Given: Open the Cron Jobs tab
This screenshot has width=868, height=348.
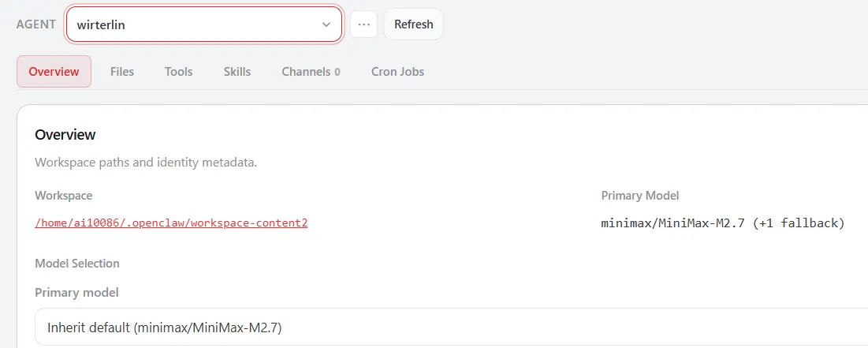Looking at the screenshot, I should [397, 71].
